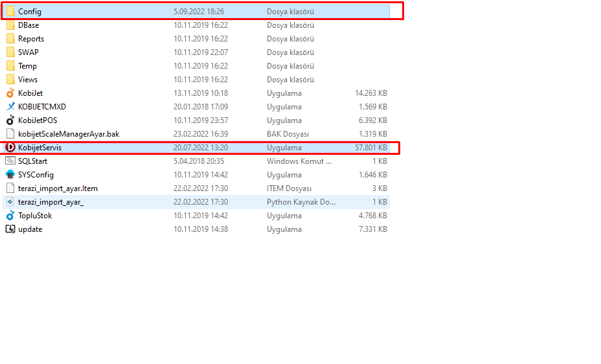Select the Views folder name

[28, 80]
